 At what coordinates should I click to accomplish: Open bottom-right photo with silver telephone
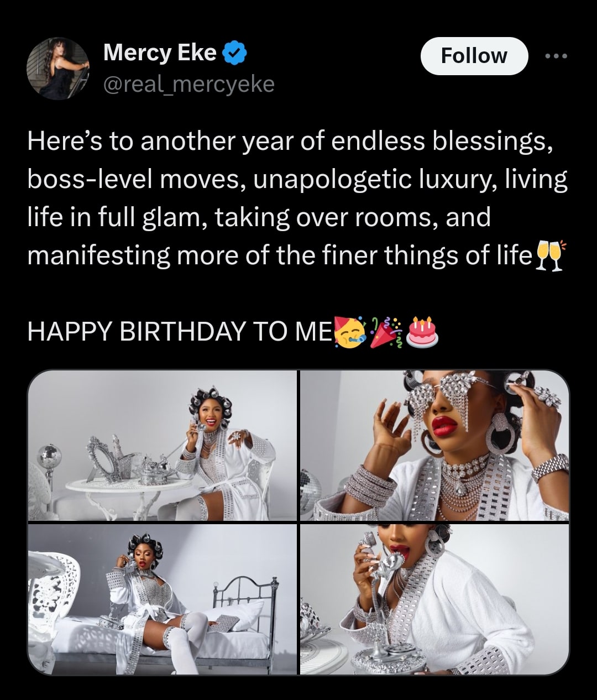pyautogui.click(x=434, y=599)
